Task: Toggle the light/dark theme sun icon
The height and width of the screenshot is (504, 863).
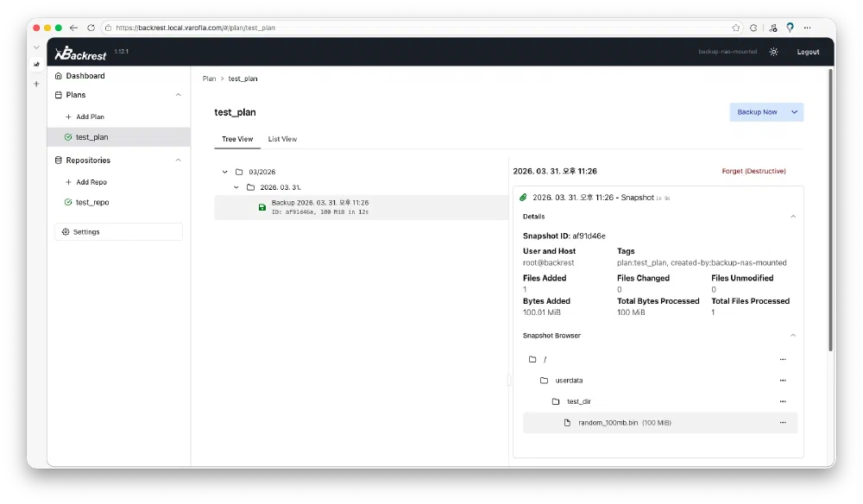Action: [x=773, y=52]
